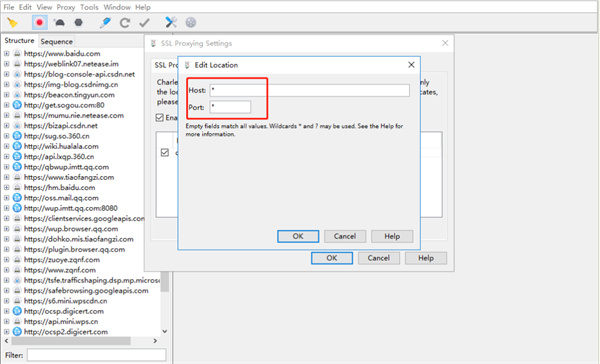Open the Help menu

click(x=143, y=7)
